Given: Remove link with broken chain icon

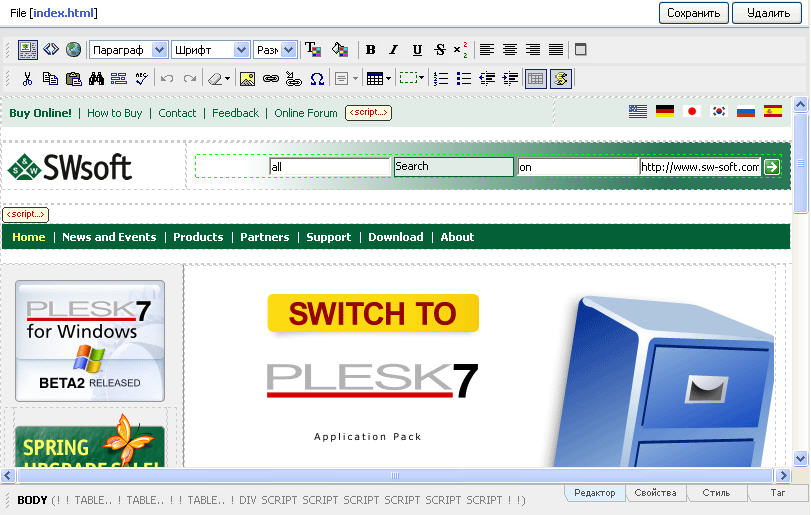Looking at the screenshot, I should [x=293, y=79].
